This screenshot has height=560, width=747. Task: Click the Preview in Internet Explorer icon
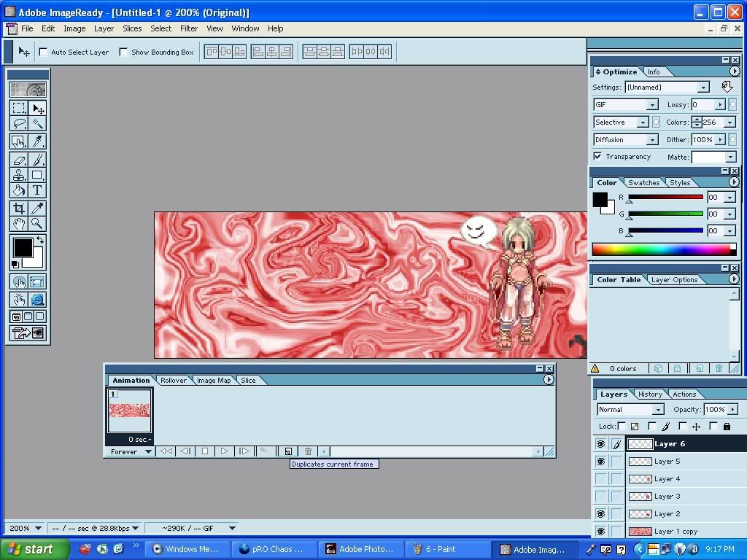37,300
